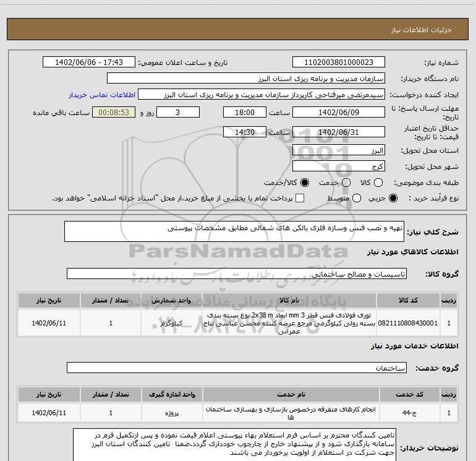
Task: Click the remaining days field showing 3
Action: (178, 112)
